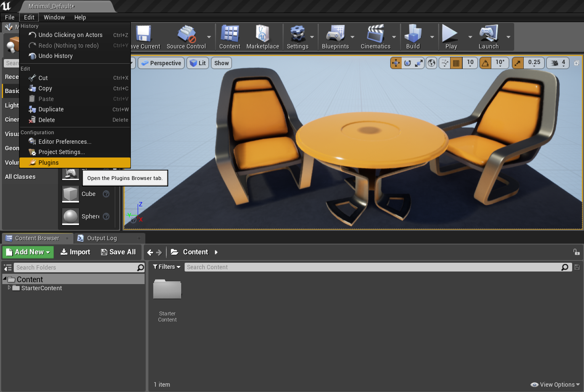
Task: Open surface snapping options
Action: pos(445,63)
